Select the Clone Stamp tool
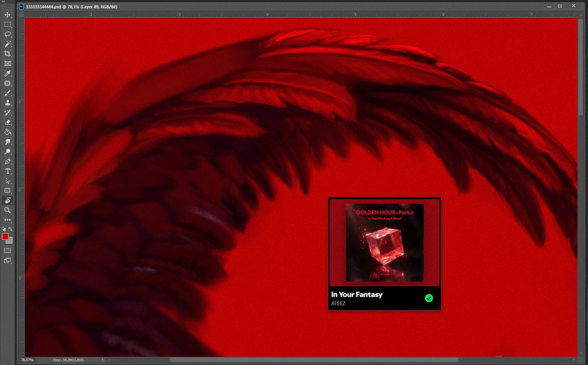The height and width of the screenshot is (365, 588). pos(7,103)
